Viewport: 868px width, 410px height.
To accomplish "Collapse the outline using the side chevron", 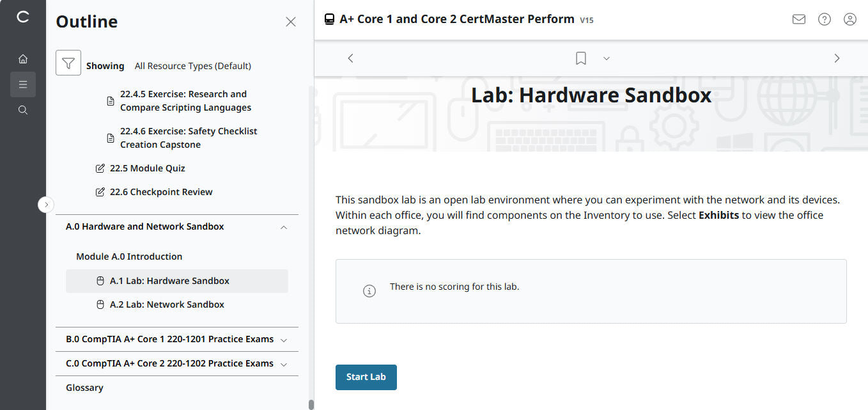I will [x=45, y=204].
